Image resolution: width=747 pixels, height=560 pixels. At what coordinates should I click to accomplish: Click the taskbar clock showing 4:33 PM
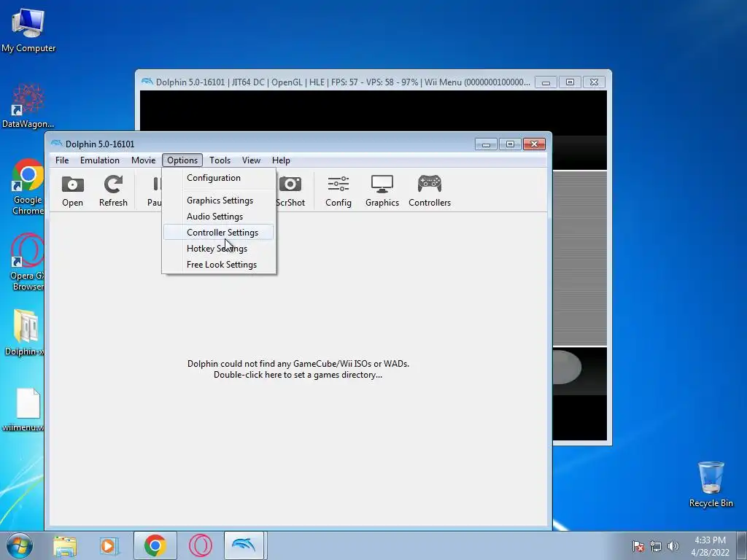[710, 546]
